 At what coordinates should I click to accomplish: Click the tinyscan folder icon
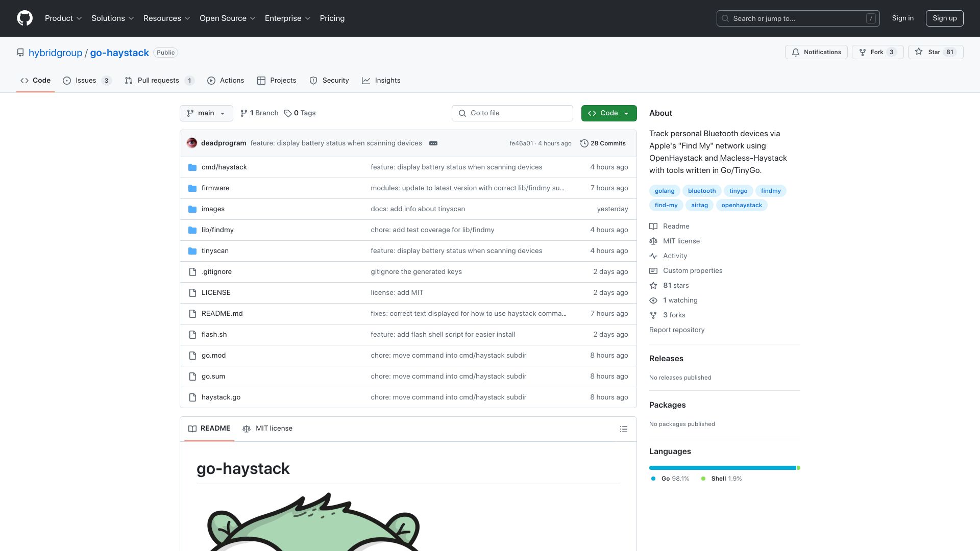(x=192, y=251)
